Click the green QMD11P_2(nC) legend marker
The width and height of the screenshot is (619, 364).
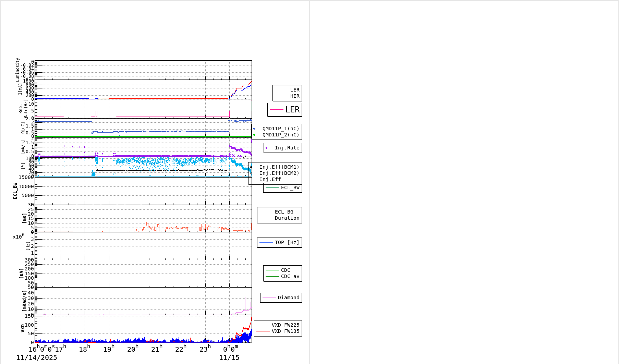pos(254,135)
